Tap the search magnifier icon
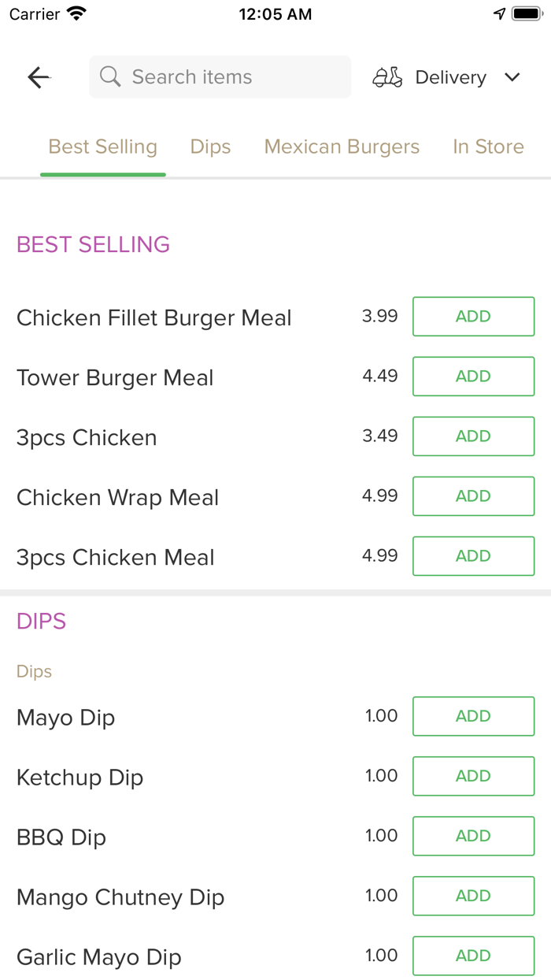This screenshot has width=551, height=980. pyautogui.click(x=111, y=77)
